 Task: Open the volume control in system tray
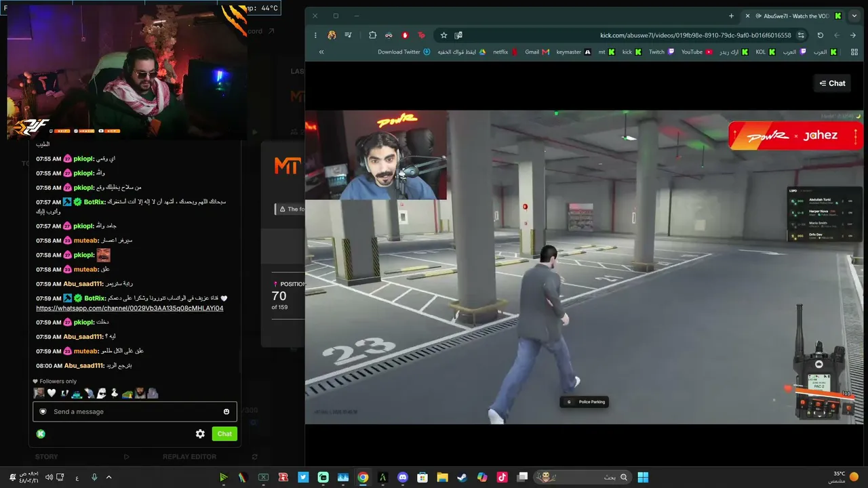tap(49, 477)
